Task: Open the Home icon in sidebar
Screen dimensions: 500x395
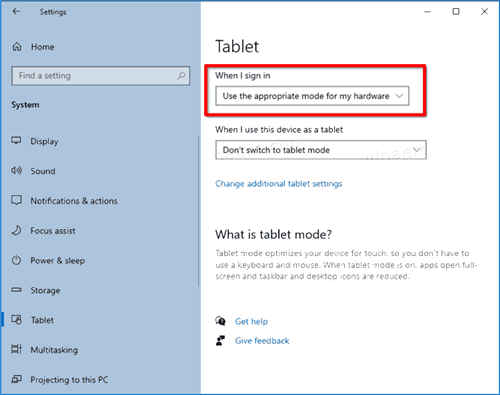Action: (17, 47)
